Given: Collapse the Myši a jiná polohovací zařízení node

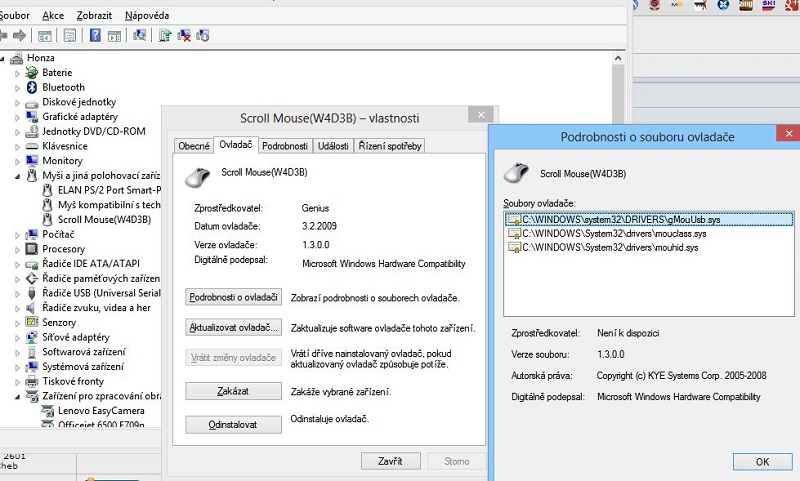Looking at the screenshot, I should click(x=17, y=176).
